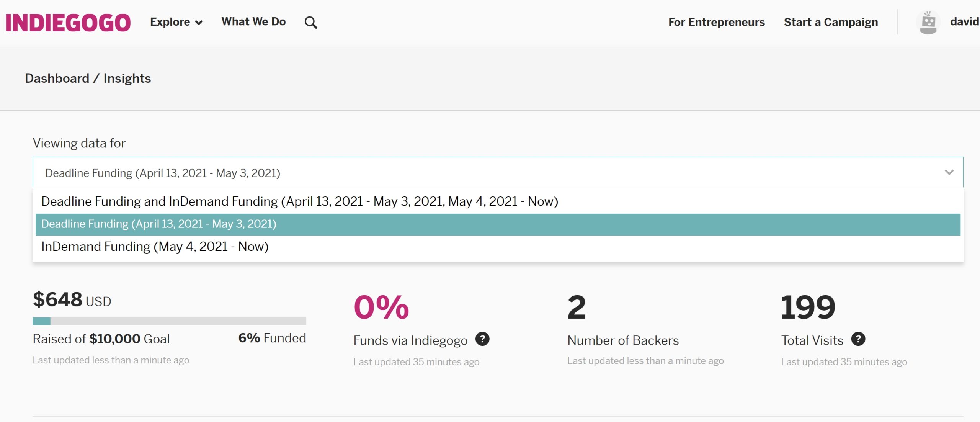Click the Total Visits label
Viewport: 980px width, 422px height.
(x=812, y=340)
